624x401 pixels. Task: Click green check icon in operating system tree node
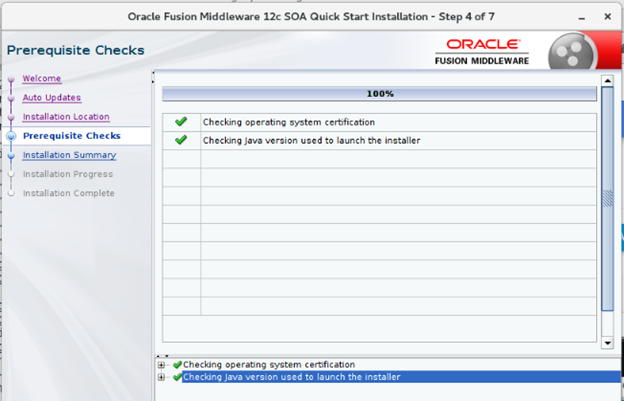click(x=177, y=365)
